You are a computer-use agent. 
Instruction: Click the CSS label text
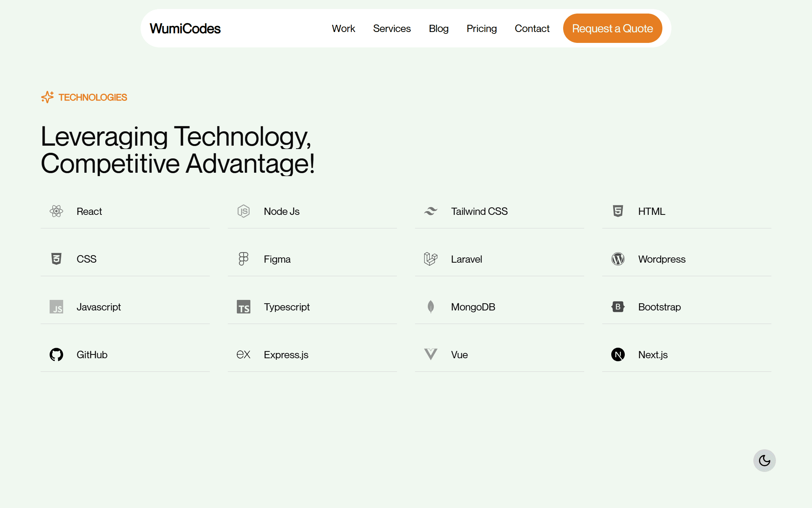(x=86, y=259)
